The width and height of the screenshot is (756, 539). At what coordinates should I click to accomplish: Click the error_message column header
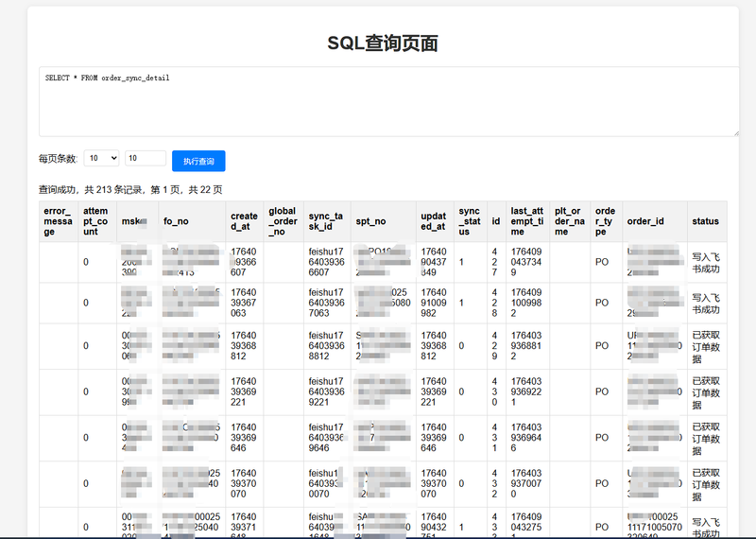[x=58, y=221]
